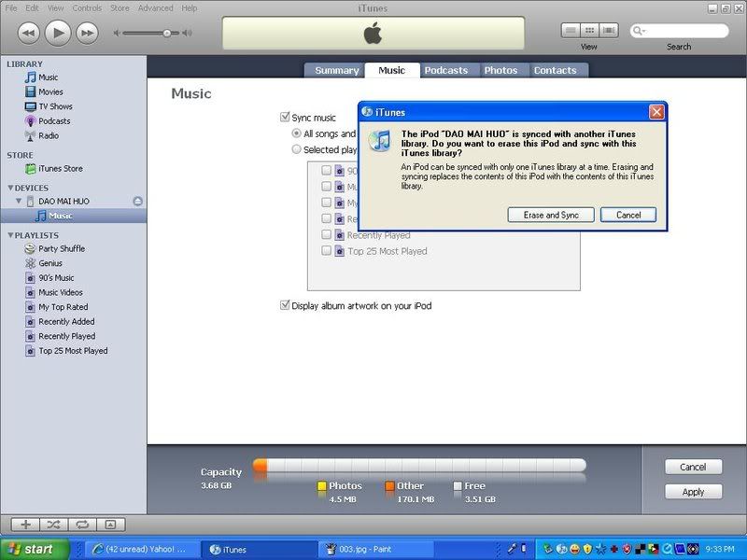Switch to list view
This screenshot has height=560, width=747.
click(571, 31)
